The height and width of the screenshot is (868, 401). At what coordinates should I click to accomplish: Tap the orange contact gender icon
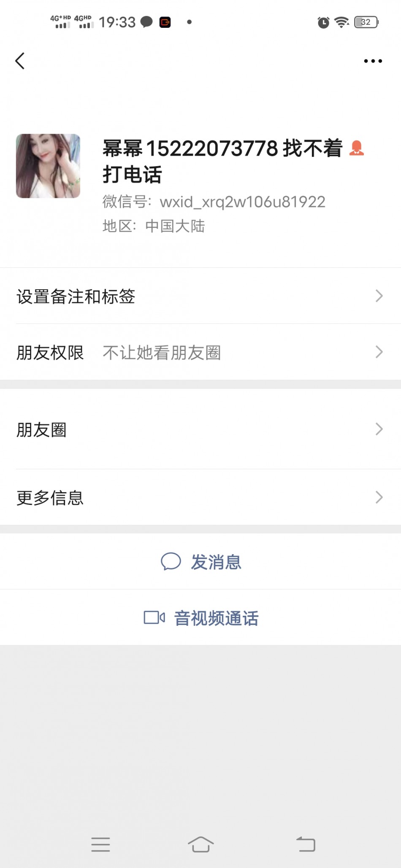(357, 148)
